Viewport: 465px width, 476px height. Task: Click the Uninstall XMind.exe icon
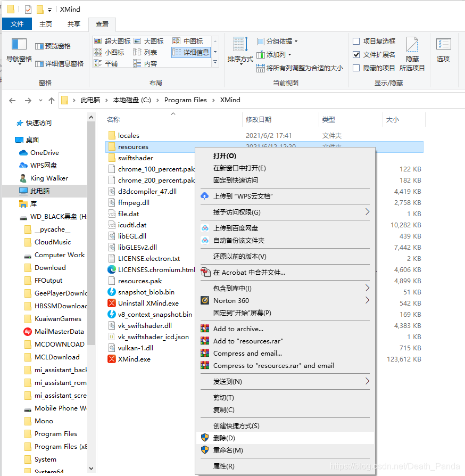[x=112, y=303]
